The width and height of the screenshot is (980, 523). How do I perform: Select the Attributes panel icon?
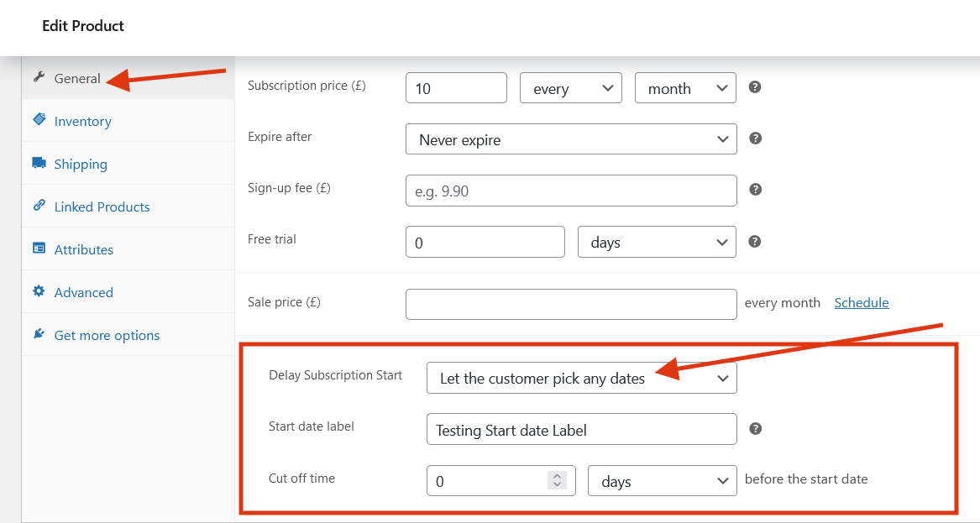[x=39, y=249]
